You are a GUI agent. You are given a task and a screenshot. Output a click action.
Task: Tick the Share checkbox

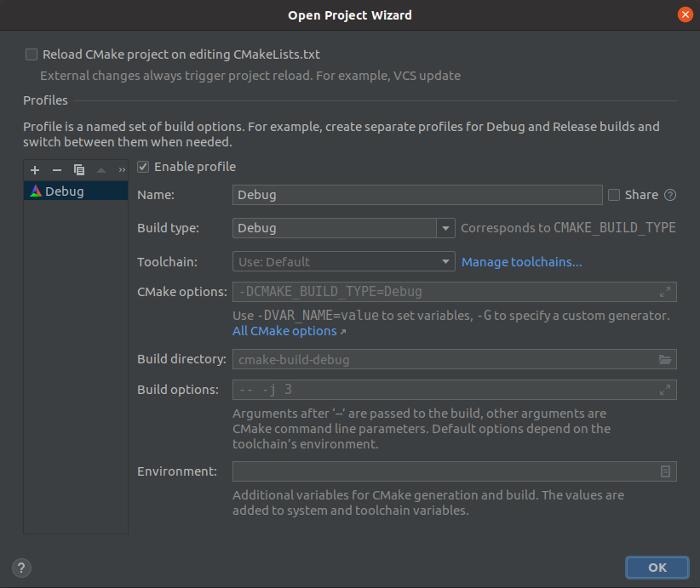coord(614,195)
